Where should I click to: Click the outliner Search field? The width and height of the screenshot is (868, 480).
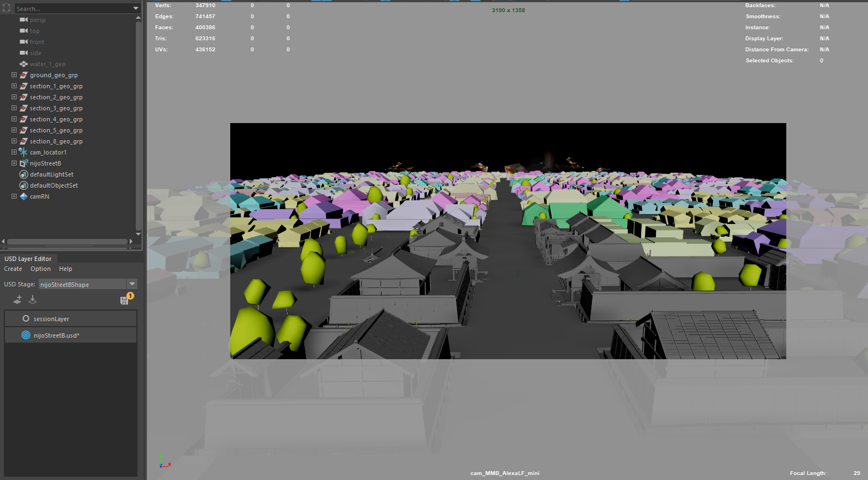click(72, 8)
